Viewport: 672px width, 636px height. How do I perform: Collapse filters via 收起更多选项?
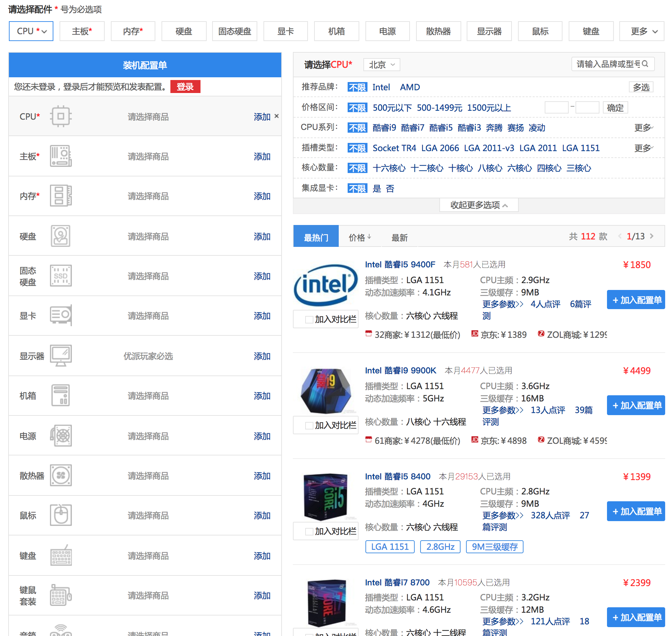pos(478,205)
